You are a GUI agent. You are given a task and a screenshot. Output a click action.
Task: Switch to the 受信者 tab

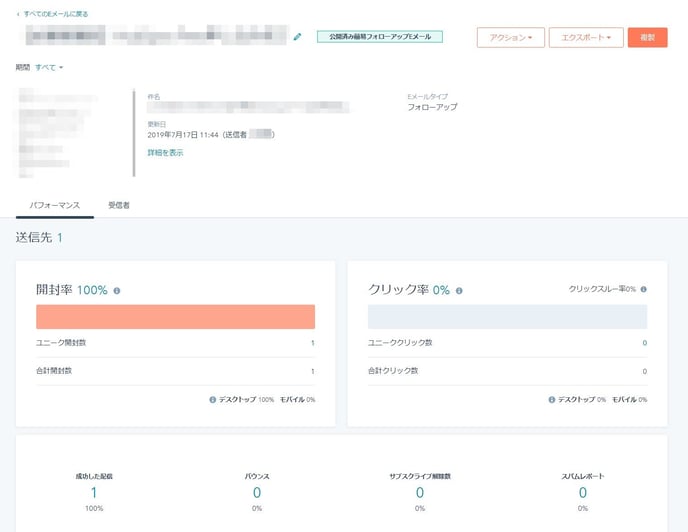point(119,205)
